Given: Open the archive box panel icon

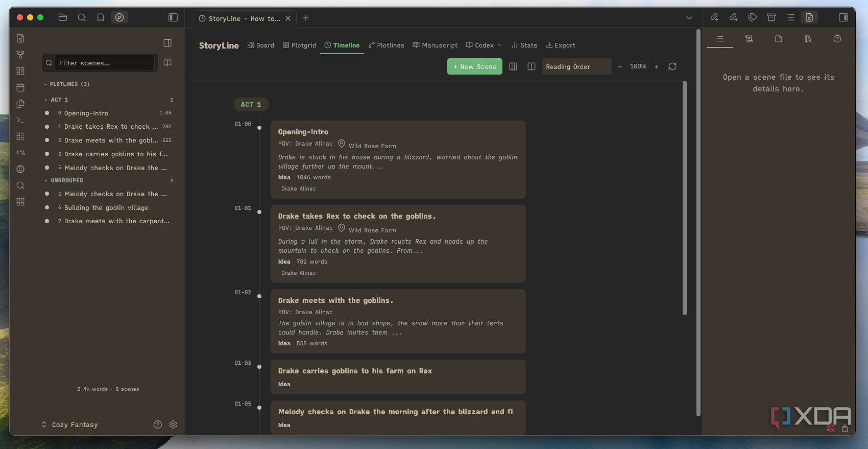Looking at the screenshot, I should tap(771, 17).
